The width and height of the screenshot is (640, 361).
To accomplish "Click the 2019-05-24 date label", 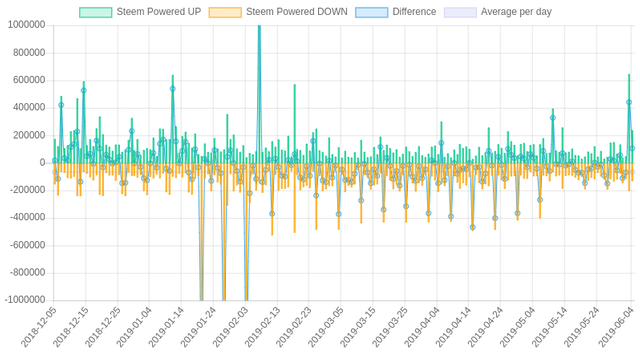I will [x=581, y=327].
